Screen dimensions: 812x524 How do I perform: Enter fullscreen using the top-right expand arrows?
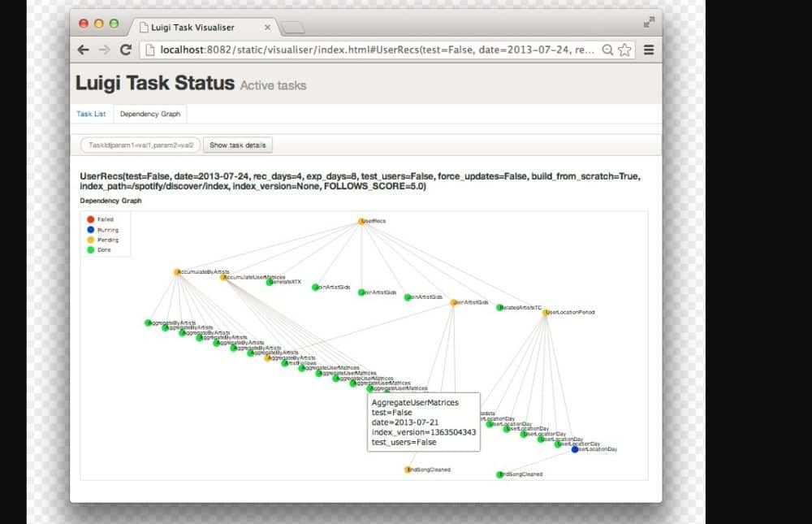pyautogui.click(x=649, y=22)
